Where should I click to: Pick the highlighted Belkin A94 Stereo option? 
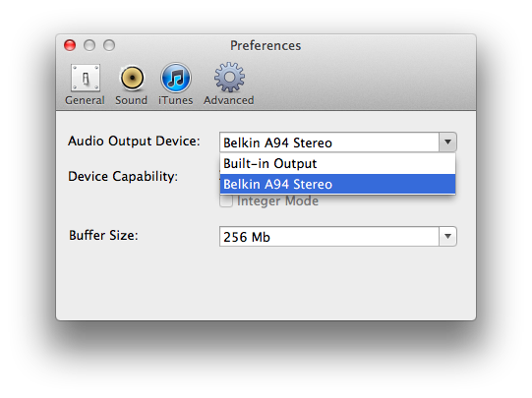tap(337, 184)
